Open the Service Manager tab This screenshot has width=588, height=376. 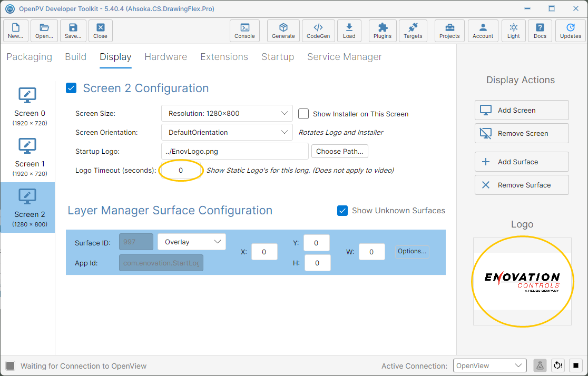pyautogui.click(x=344, y=57)
